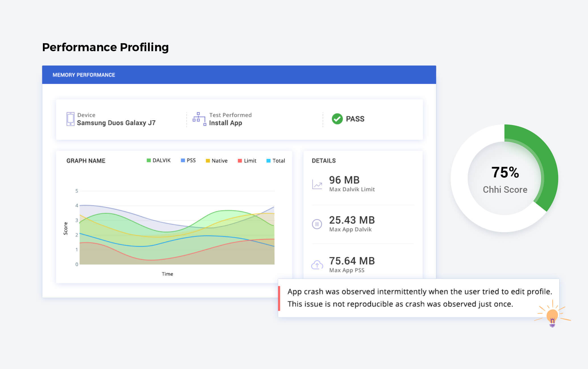Click the DETAILS heading
Image resolution: width=588 pixels, height=369 pixels.
tap(324, 161)
